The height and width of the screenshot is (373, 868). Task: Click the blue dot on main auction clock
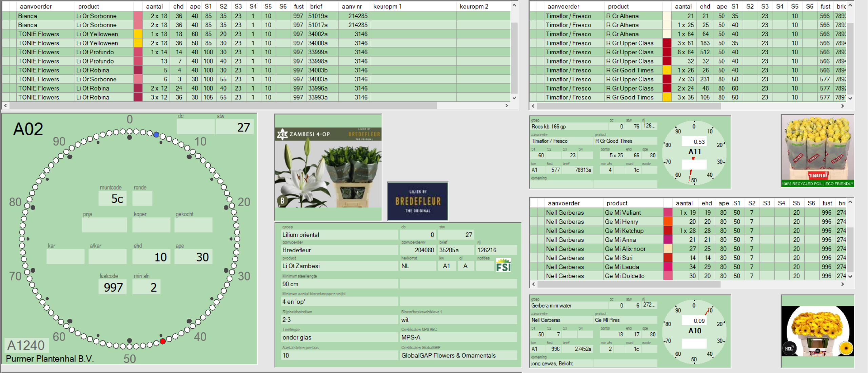pos(156,135)
